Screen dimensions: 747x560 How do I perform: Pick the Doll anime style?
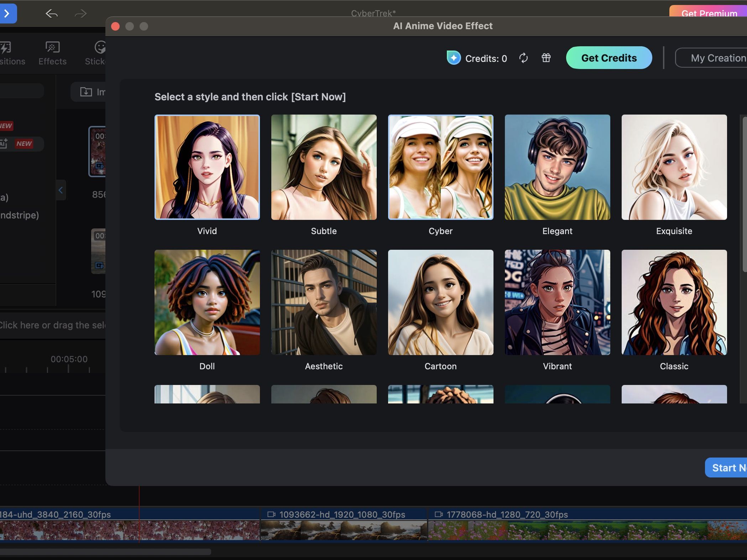point(207,302)
